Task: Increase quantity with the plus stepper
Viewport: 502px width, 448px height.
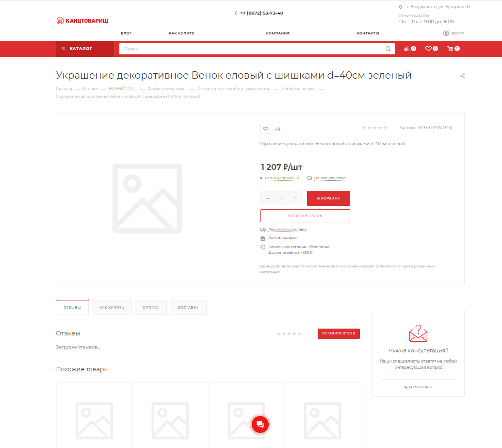Action: tap(294, 198)
